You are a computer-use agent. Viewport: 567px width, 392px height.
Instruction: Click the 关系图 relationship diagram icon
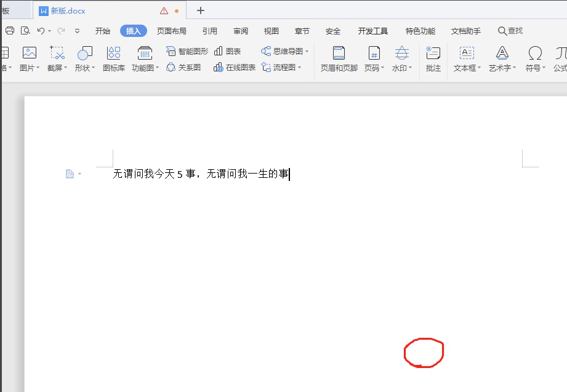[x=183, y=67]
